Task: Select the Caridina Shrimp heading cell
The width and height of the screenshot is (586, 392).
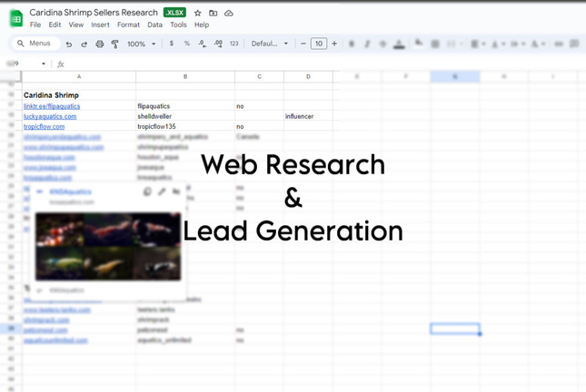Action: [79, 95]
